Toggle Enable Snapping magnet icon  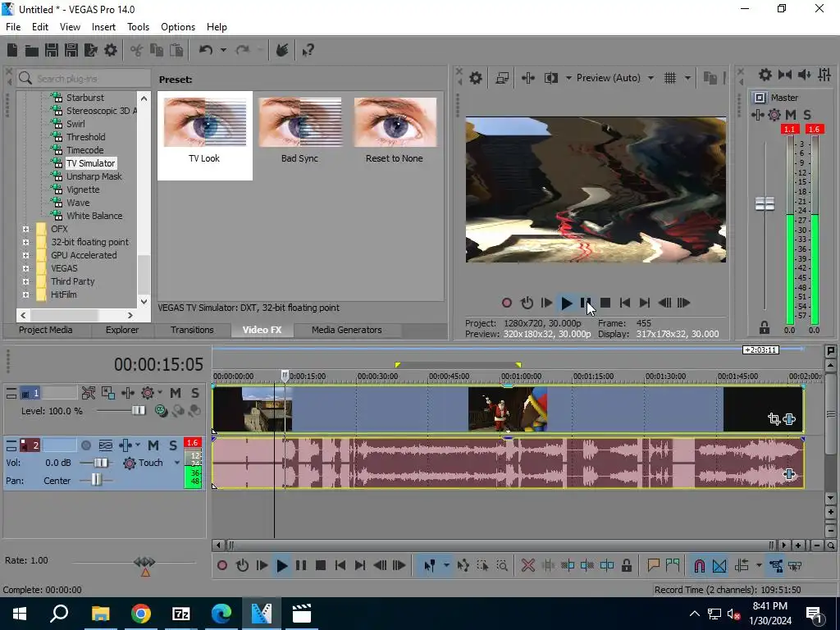tap(699, 565)
